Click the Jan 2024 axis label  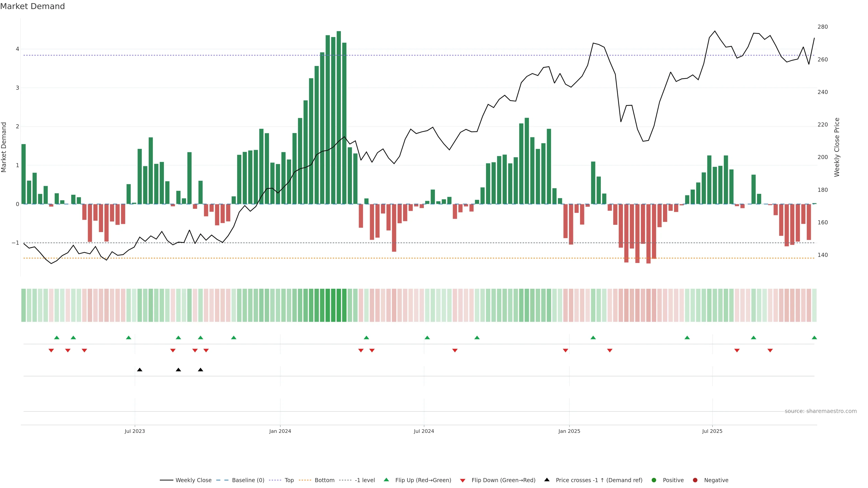click(280, 431)
